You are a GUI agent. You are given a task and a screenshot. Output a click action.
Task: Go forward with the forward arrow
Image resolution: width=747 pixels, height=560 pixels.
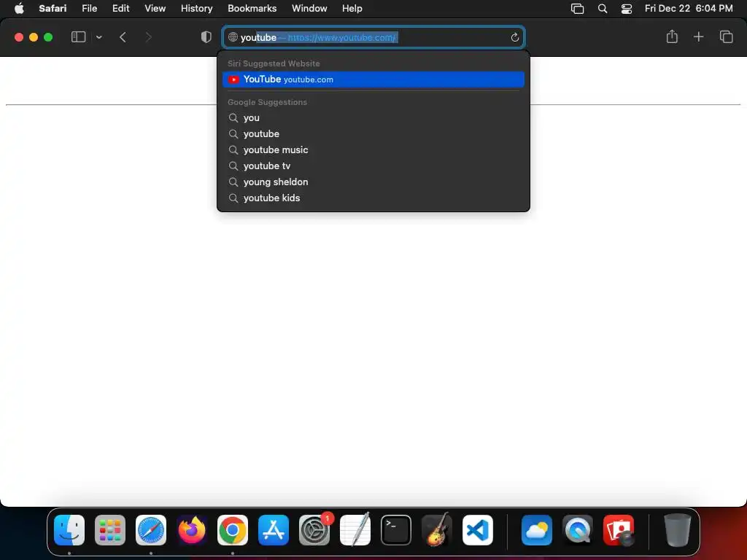pyautogui.click(x=148, y=37)
